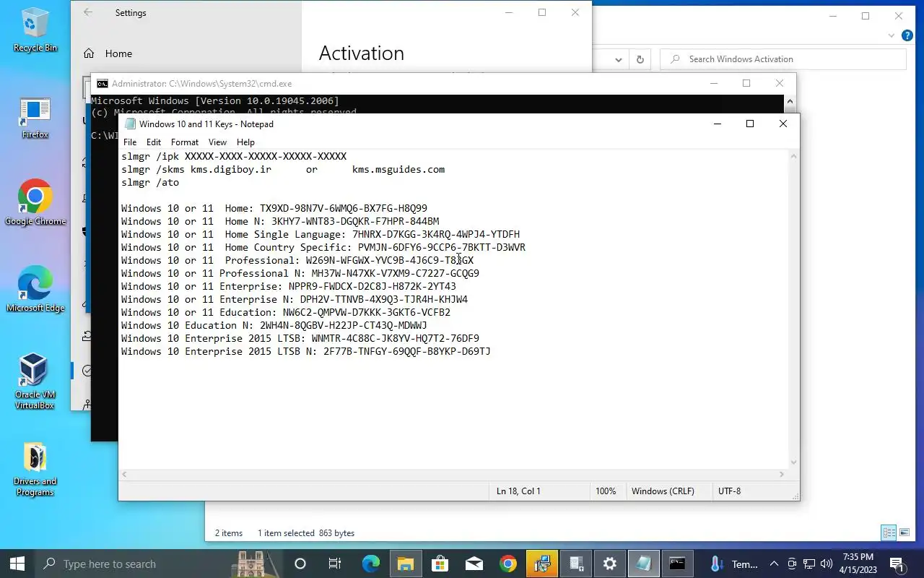
Task: Open Firefox desktop shortcut
Action: coord(35,118)
